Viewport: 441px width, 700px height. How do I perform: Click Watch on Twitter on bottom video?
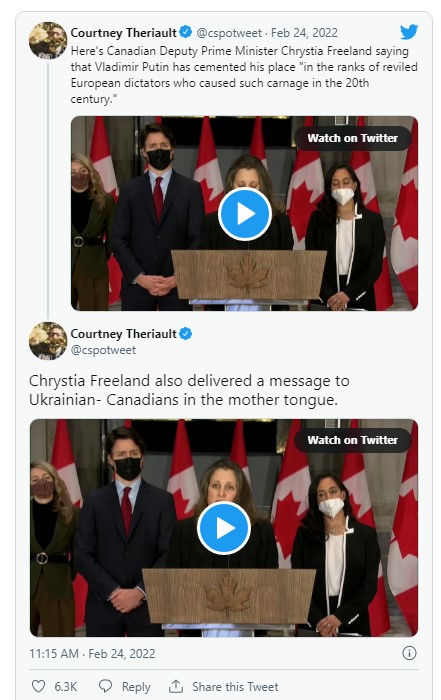pyautogui.click(x=353, y=440)
